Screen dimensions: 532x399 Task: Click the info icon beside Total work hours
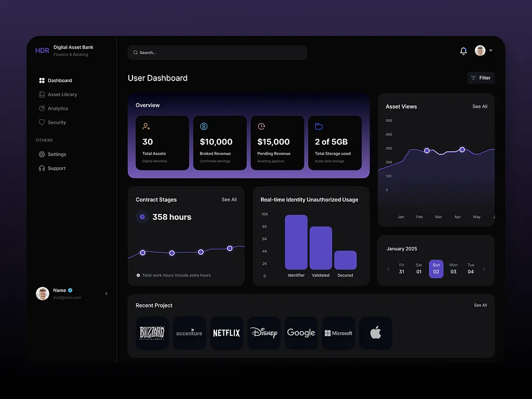(138, 275)
